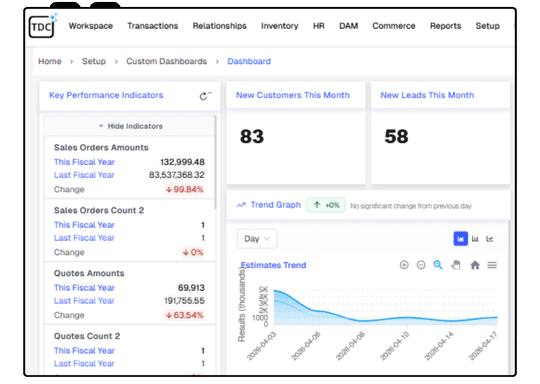Open Last Fiscal Year under Quotes Count 2
The width and height of the screenshot is (540, 384).
[84, 364]
